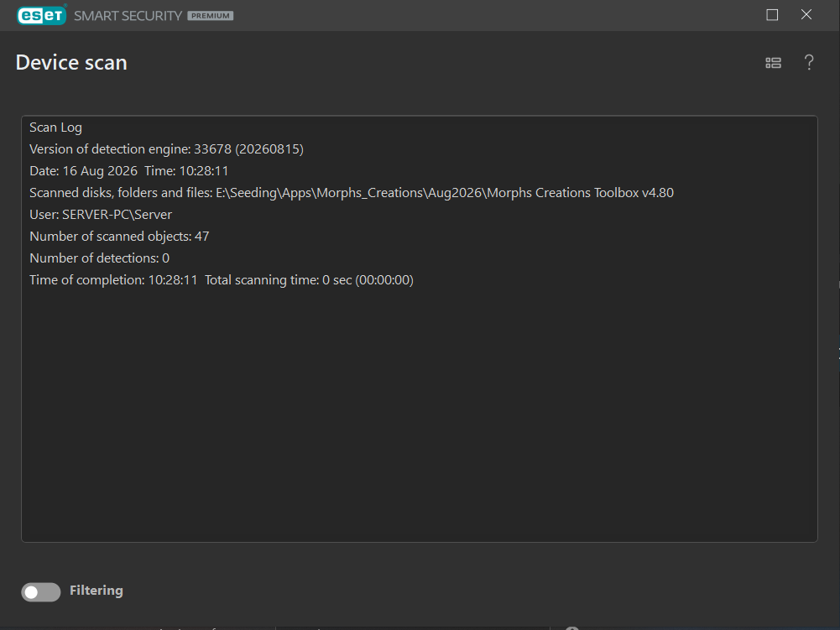Select the Time of completion line
The image size is (840, 630).
(222, 280)
